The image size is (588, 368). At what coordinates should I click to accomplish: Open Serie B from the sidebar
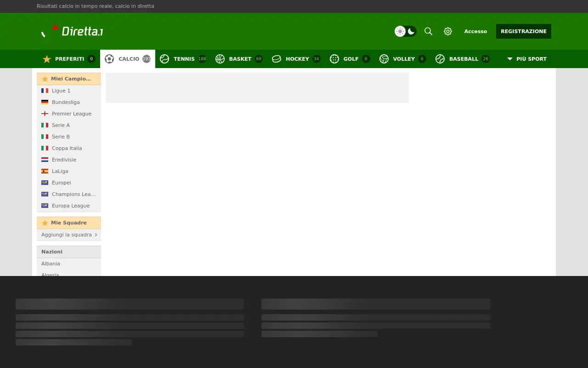[x=69, y=137]
